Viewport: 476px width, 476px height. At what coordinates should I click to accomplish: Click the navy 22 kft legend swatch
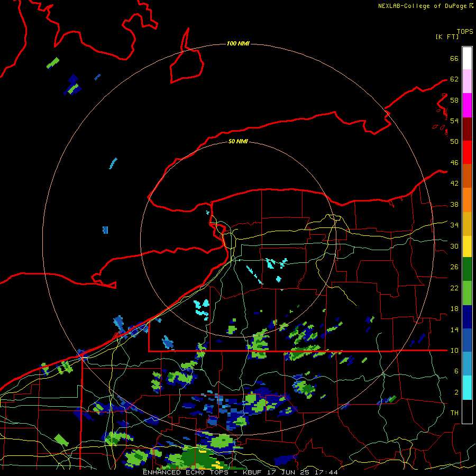pos(467,317)
